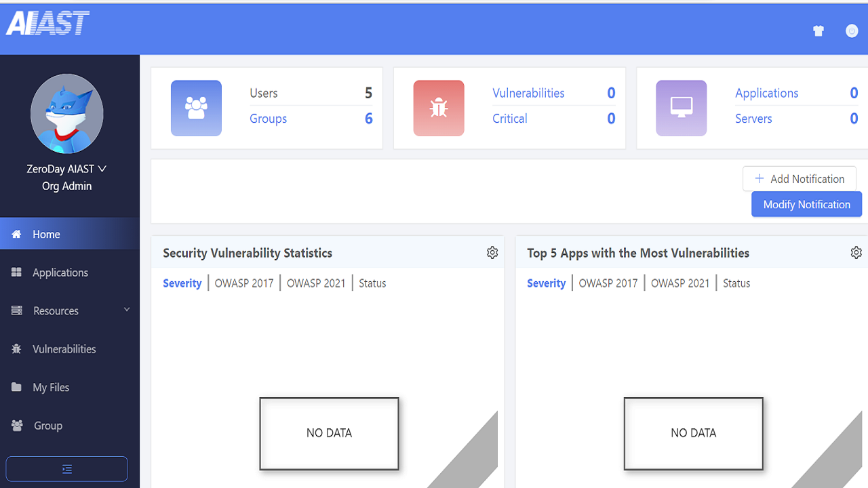This screenshot has height=488, width=868.
Task: Click the red bug Vulnerabilities card icon
Action: (439, 108)
